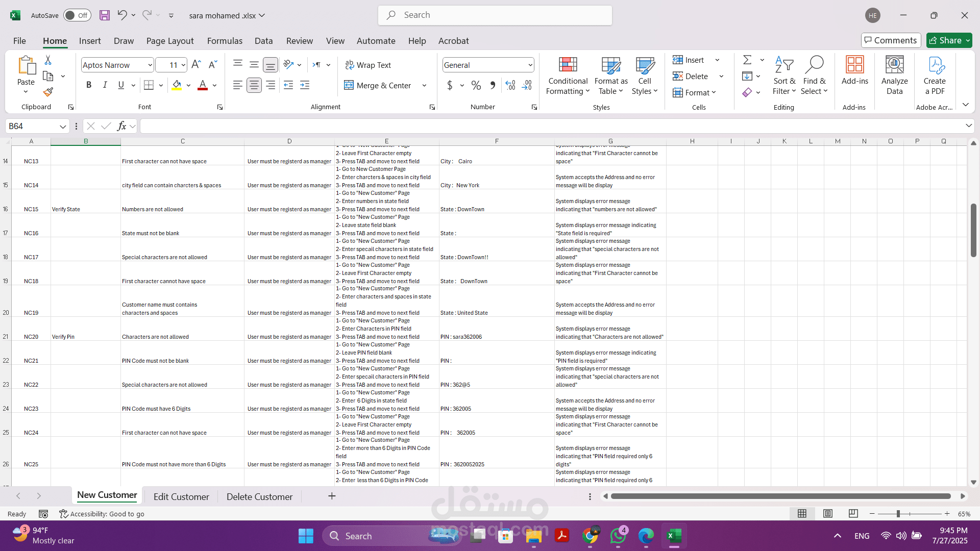Viewport: 980px width, 551px height.
Task: Increase font size with A icon
Action: click(196, 65)
